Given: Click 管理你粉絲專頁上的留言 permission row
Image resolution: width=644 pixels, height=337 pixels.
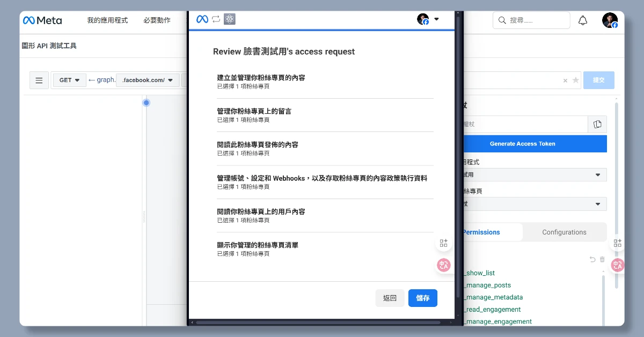Looking at the screenshot, I should click(325, 115).
